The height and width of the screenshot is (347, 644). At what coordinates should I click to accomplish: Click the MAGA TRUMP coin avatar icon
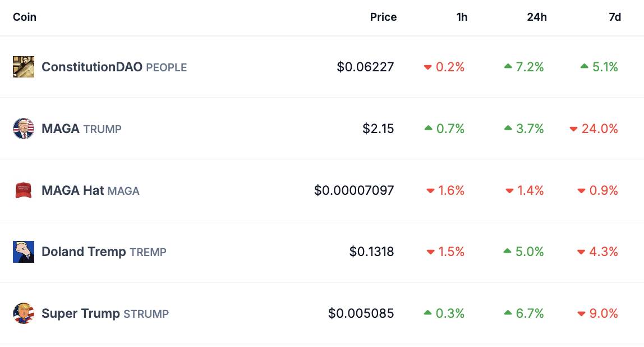click(24, 129)
